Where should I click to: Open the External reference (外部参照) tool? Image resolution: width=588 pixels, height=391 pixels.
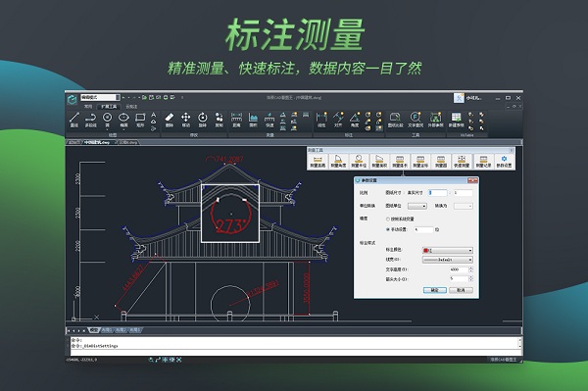coord(435,120)
